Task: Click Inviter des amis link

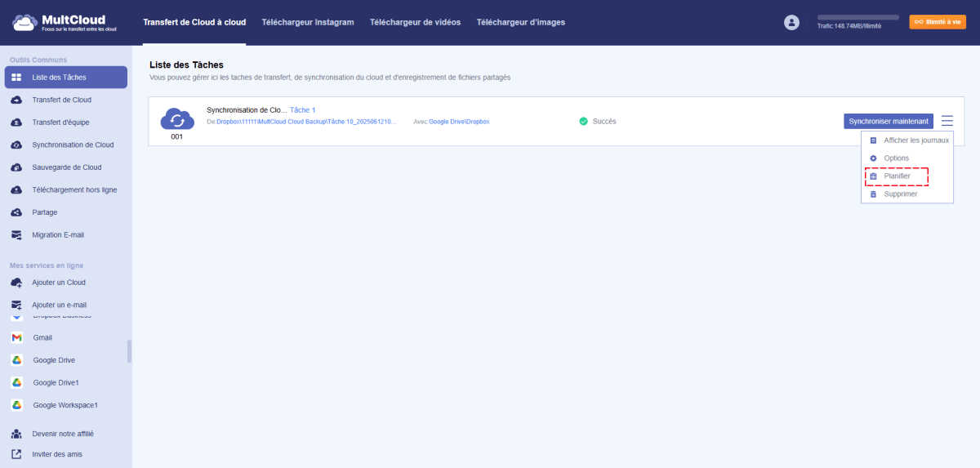Action: (x=57, y=454)
